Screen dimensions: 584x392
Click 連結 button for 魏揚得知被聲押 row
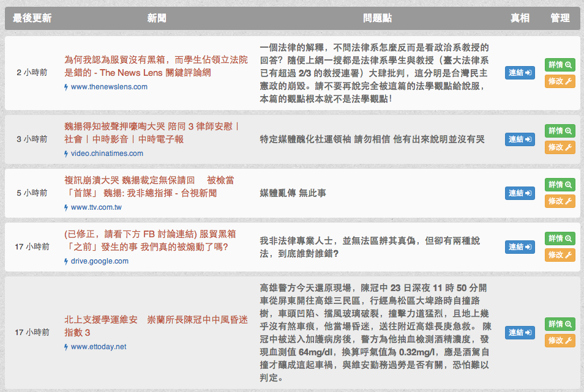click(520, 139)
